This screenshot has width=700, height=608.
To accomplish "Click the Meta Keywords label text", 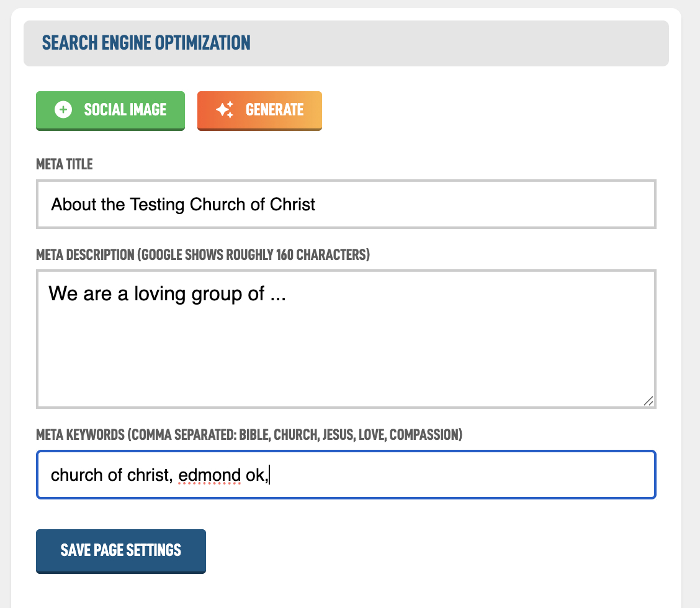I will point(249,434).
